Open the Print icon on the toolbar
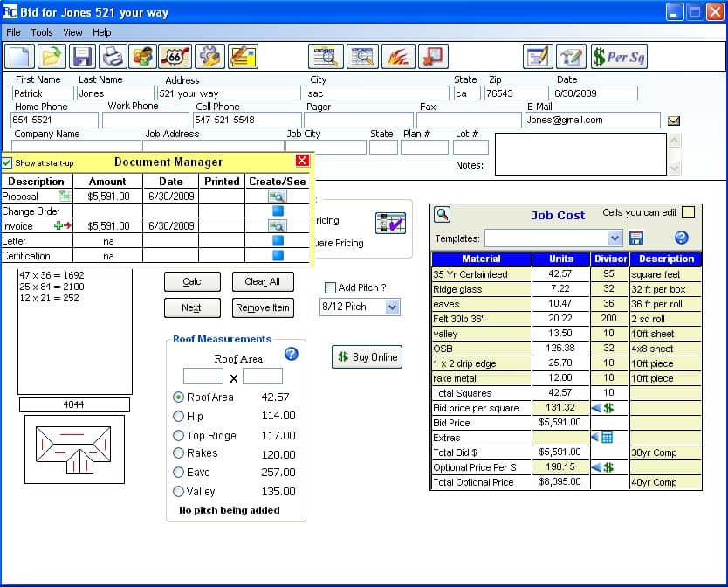Viewport: 728px width, 587px height. tap(113, 54)
